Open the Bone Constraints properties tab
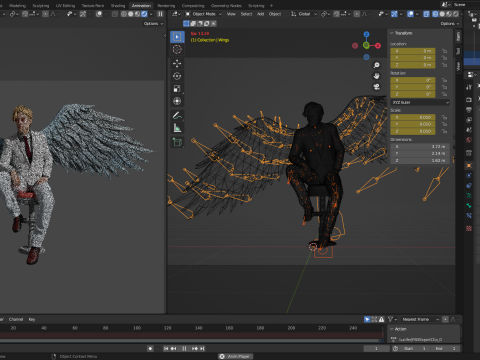Screen dimensions: 480x360 tap(469, 216)
